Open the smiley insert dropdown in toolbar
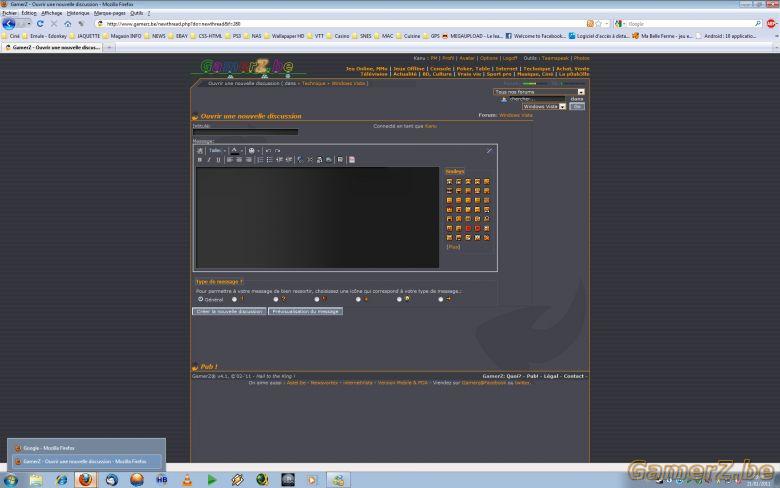 coord(259,151)
